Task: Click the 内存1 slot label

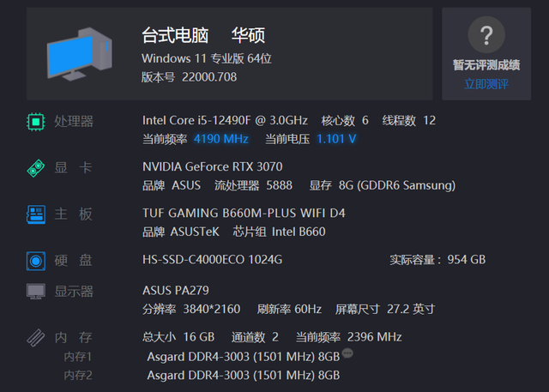Action: [78, 357]
